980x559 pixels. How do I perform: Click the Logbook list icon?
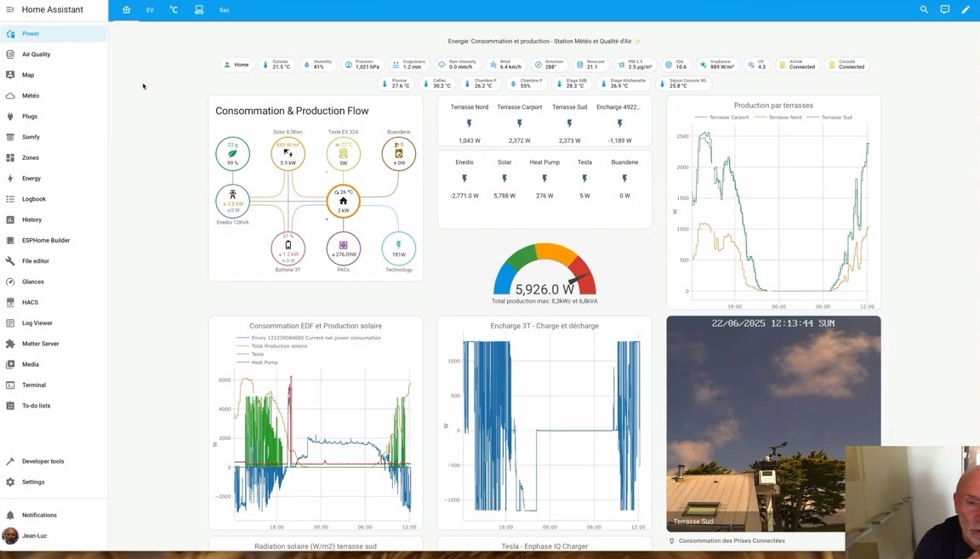[x=10, y=199]
